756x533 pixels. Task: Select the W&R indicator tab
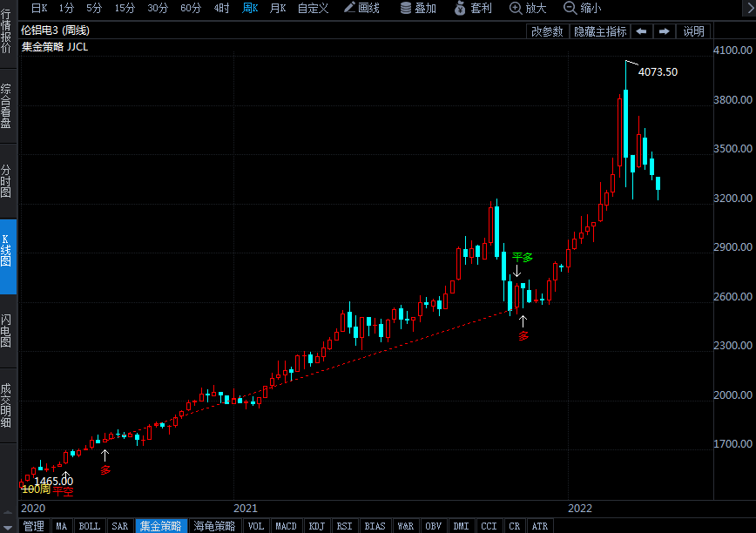coord(406,526)
